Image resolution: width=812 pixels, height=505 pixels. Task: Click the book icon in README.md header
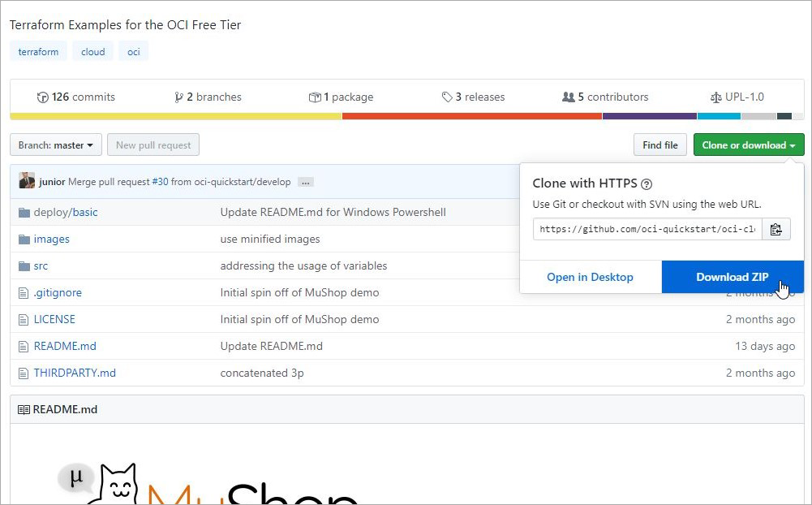[x=24, y=409]
